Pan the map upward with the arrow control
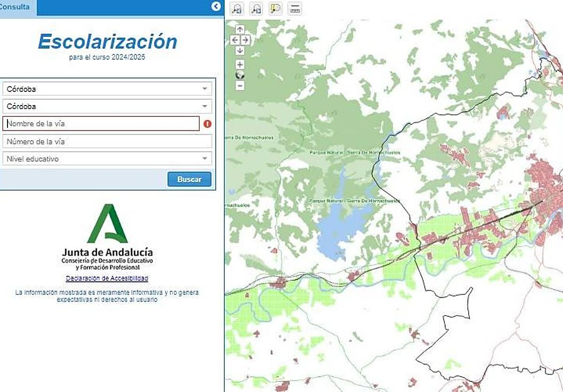Viewport: 563px width, 392px height. tap(240, 29)
